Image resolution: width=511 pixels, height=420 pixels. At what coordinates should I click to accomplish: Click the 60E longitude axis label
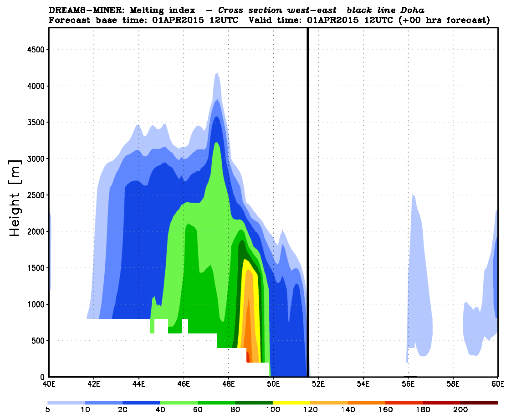498,384
